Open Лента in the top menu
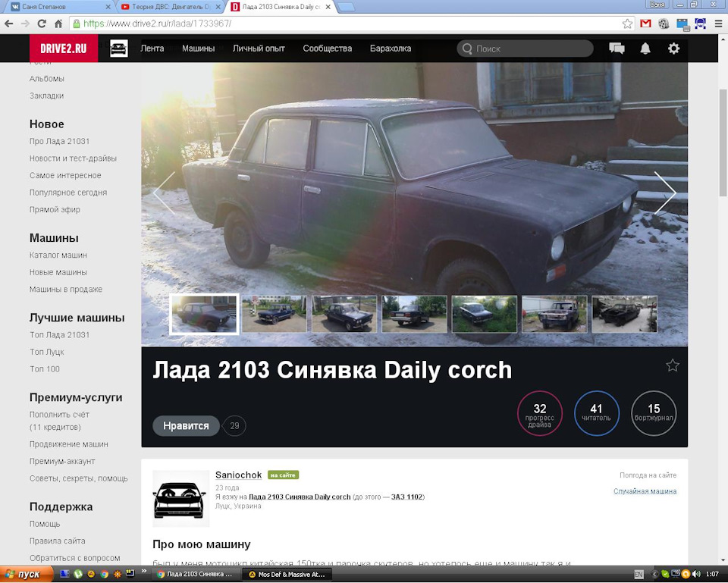Viewport: 728px width, 583px height. point(152,49)
